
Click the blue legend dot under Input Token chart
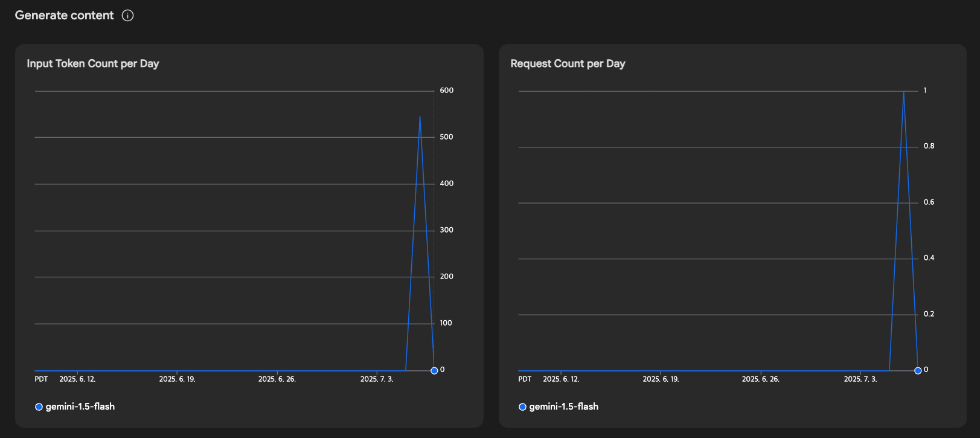[x=39, y=407]
